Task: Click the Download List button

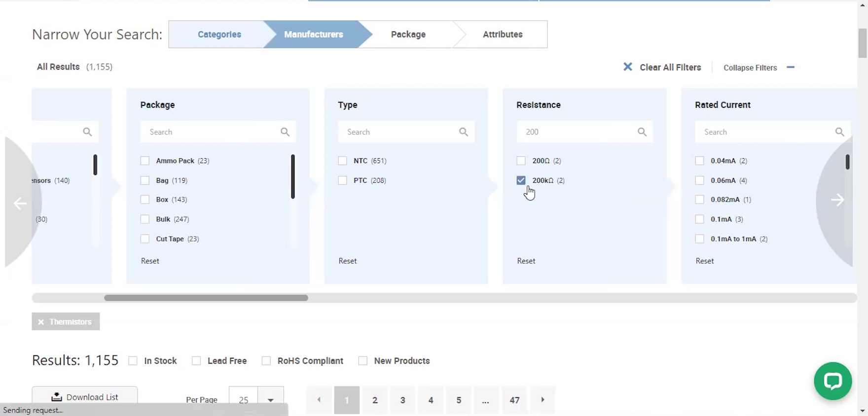Action: click(x=85, y=397)
